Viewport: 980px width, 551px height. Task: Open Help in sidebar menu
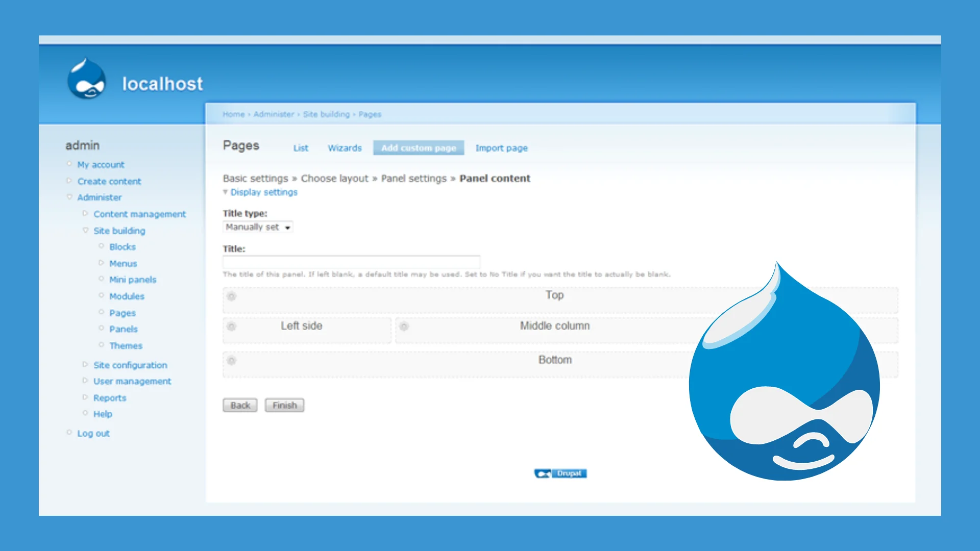[x=103, y=414]
